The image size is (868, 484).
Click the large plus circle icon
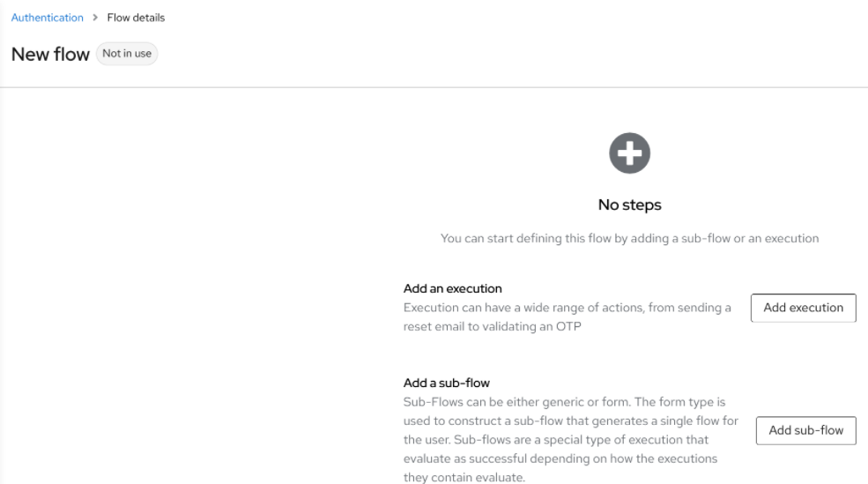tap(629, 154)
